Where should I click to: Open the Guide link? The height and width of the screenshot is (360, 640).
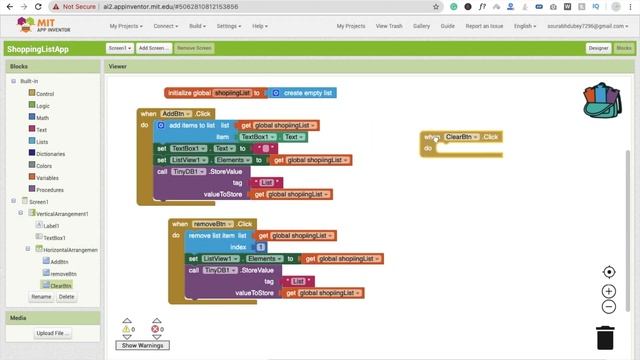coord(447,26)
